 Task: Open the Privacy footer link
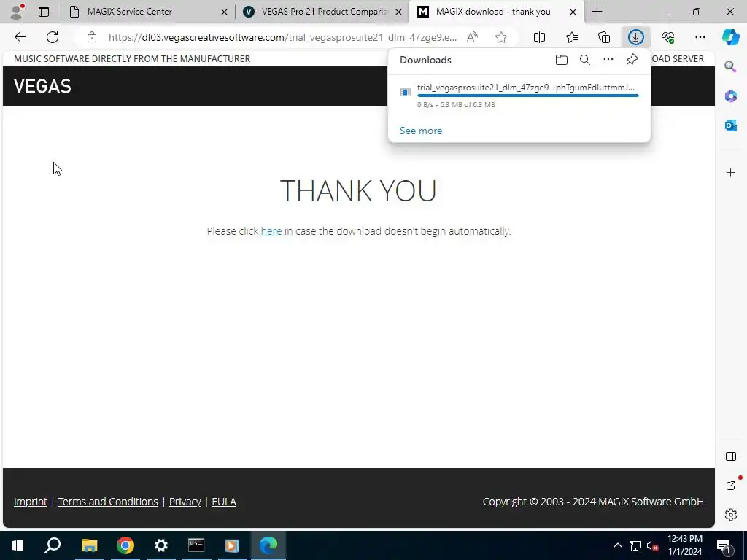(185, 502)
